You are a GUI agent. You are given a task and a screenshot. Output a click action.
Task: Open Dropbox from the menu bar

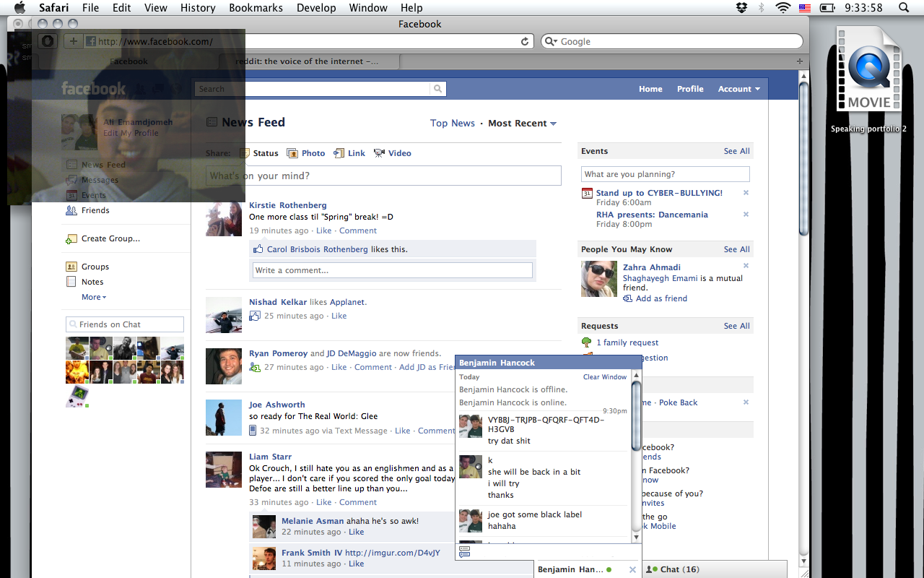741,8
